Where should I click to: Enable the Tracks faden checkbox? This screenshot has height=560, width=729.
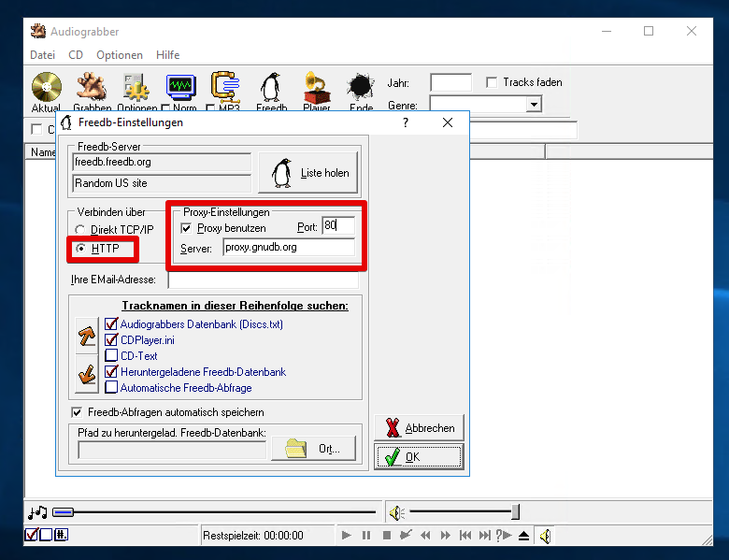coord(491,82)
